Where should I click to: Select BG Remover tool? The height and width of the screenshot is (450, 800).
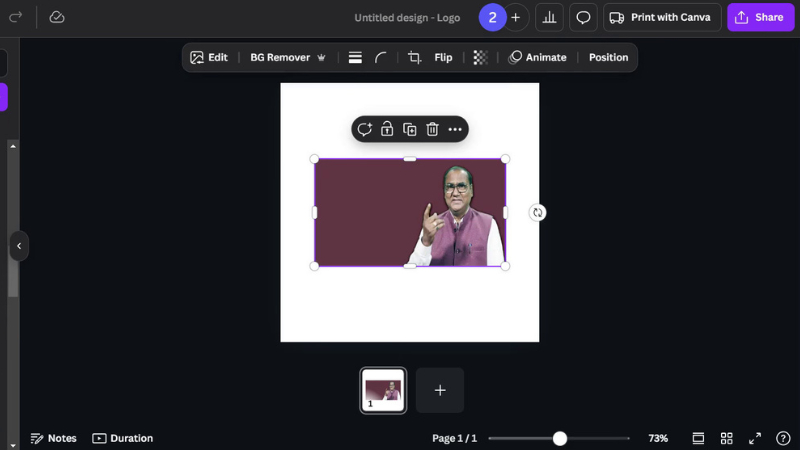pos(280,58)
